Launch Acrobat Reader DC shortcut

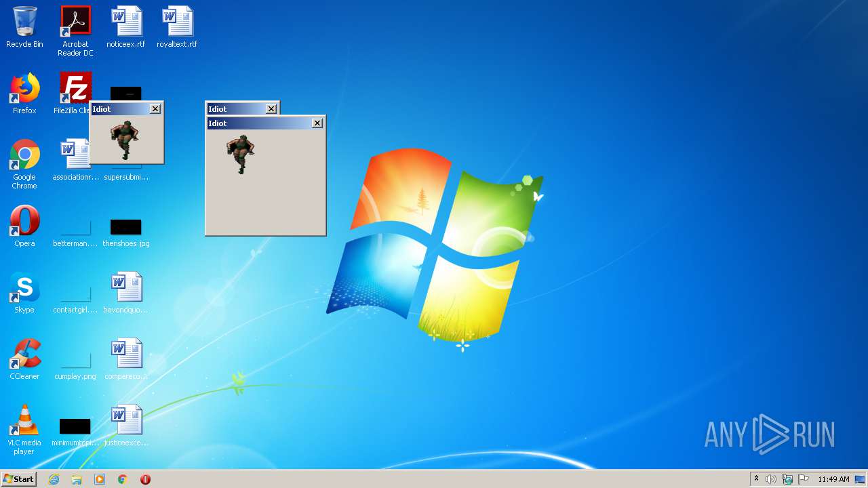click(x=75, y=30)
